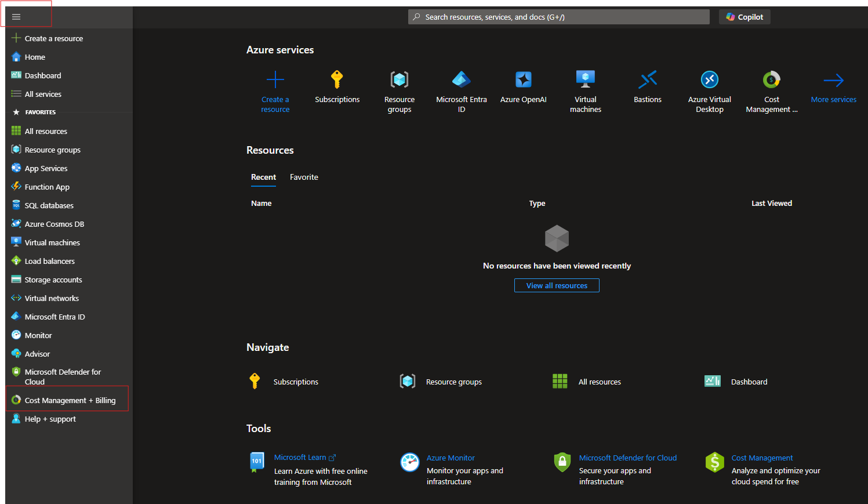Open Storage accounts in the sidebar
The width and height of the screenshot is (868, 504).
point(46,280)
